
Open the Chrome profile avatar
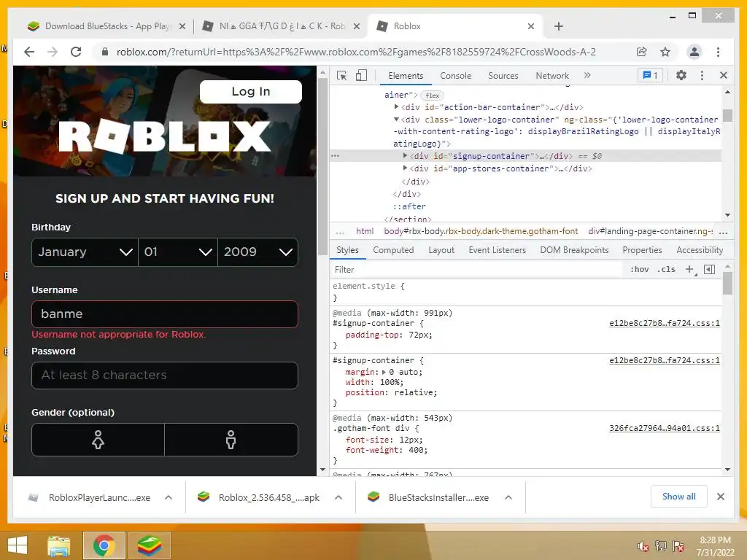(x=694, y=52)
